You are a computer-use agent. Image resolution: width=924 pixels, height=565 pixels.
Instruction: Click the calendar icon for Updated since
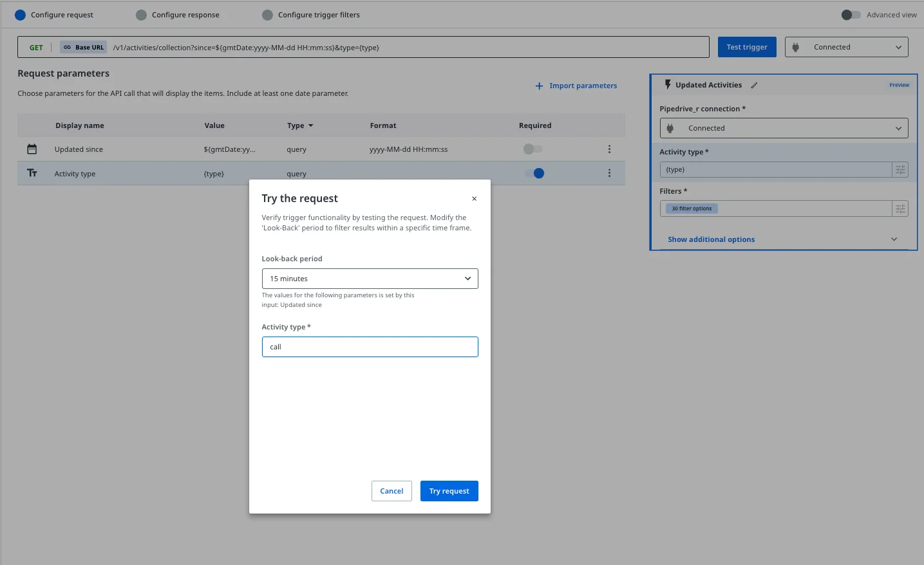(32, 149)
